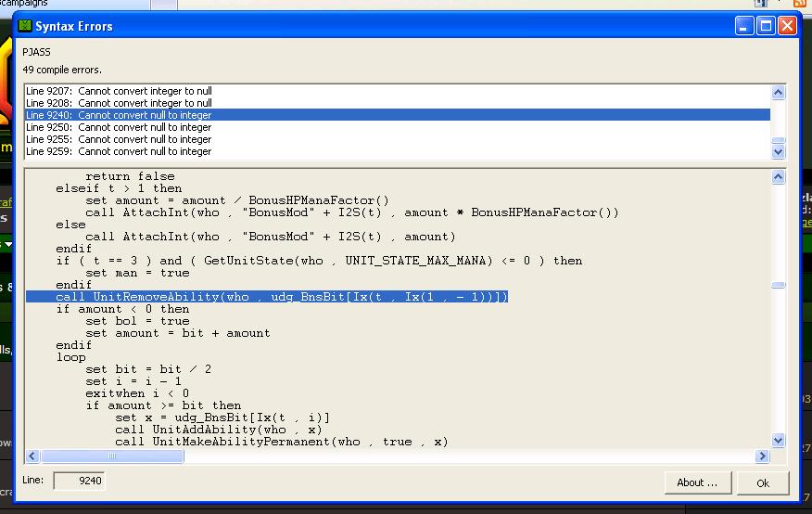This screenshot has height=514, width=812.
Task: Click the 'return false' code line
Action: pos(130,176)
